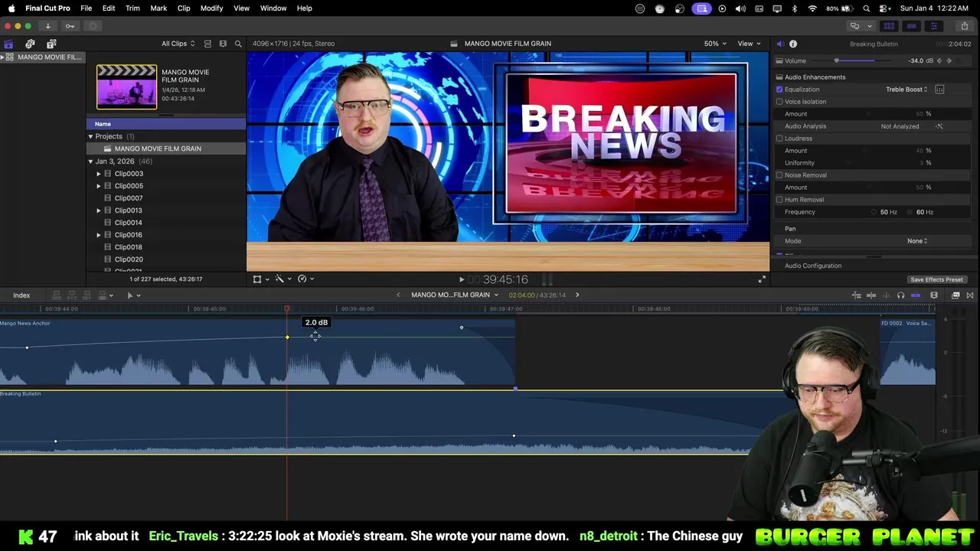Select the 50 Hz frequency radio button
The width and height of the screenshot is (980, 551).
tap(874, 212)
